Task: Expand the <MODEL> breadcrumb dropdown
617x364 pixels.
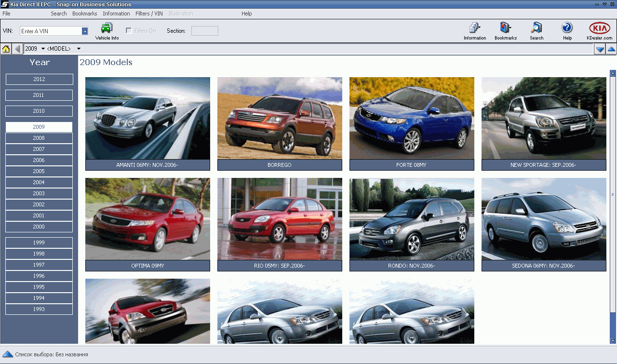Action: (x=79, y=49)
